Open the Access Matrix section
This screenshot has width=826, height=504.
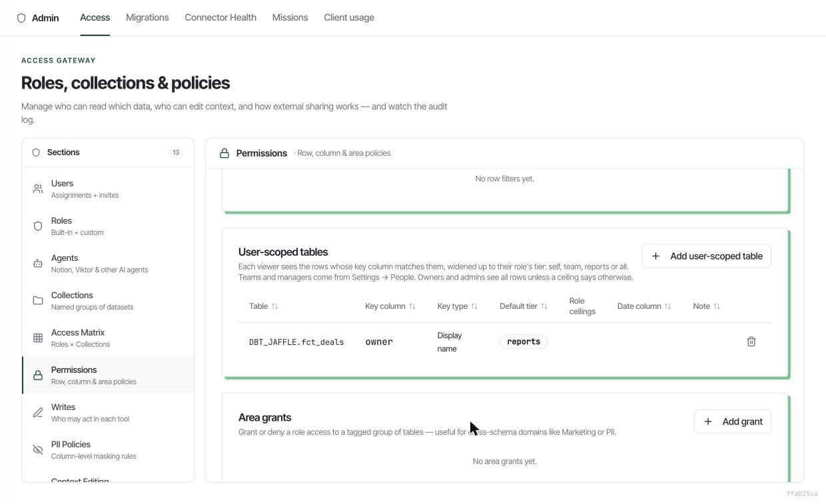tap(108, 338)
